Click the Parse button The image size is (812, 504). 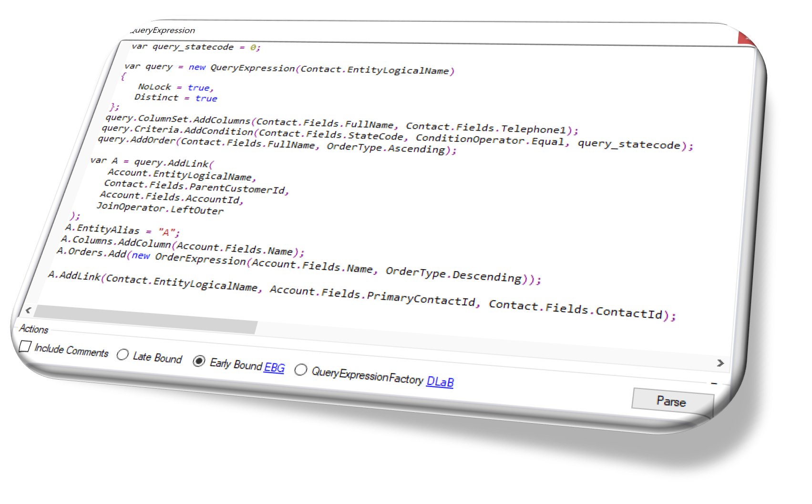coord(672,401)
